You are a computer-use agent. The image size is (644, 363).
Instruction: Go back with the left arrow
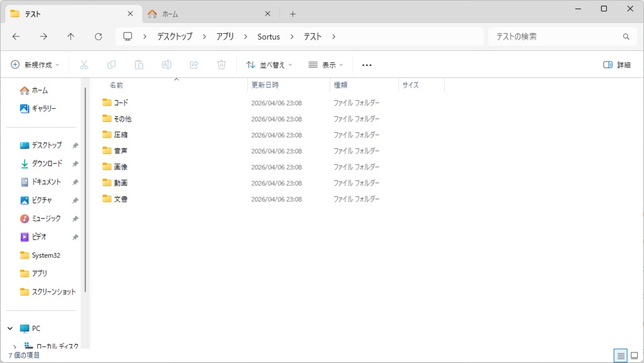tap(16, 36)
